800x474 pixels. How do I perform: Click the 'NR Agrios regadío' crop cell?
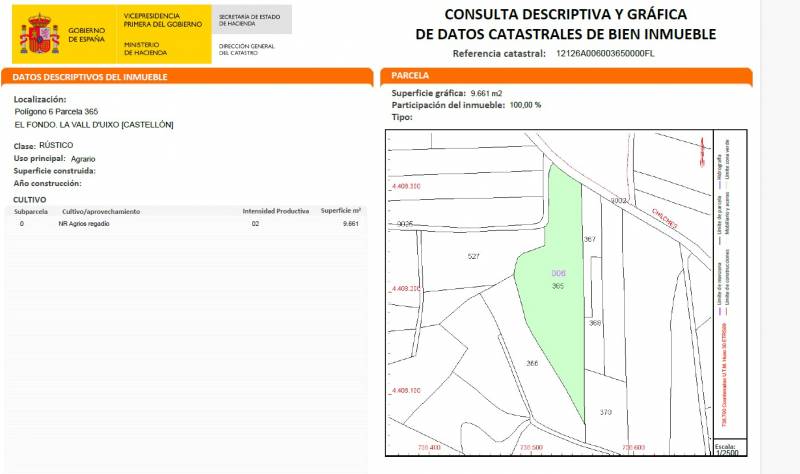pos(84,224)
